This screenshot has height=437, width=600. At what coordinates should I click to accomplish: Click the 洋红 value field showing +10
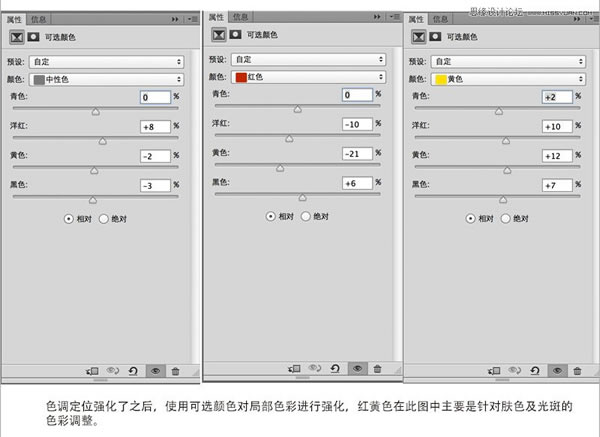[557, 126]
